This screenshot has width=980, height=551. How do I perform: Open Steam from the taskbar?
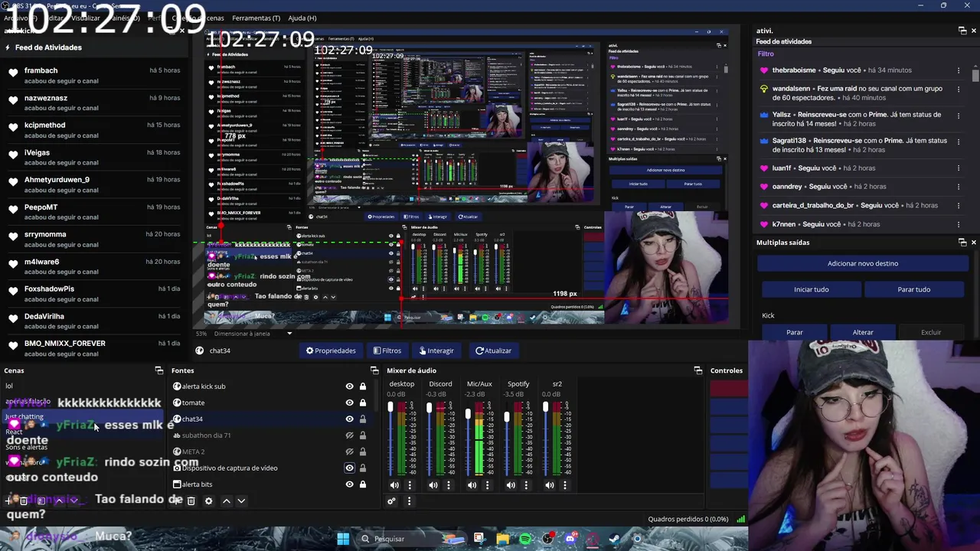[x=615, y=539]
